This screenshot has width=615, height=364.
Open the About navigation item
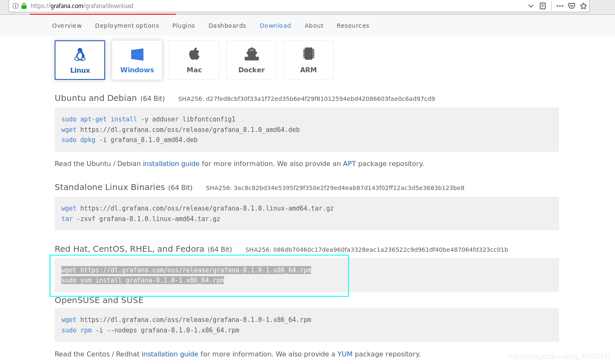(x=314, y=26)
